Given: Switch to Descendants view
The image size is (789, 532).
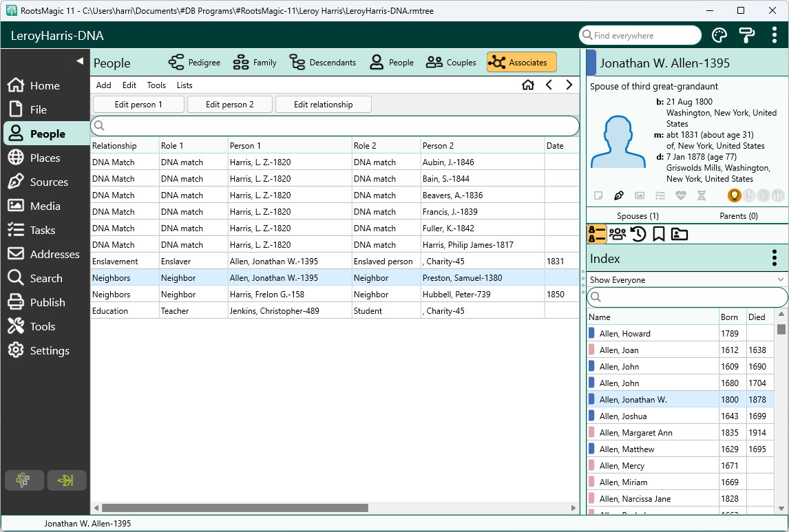Looking at the screenshot, I should tap(323, 63).
